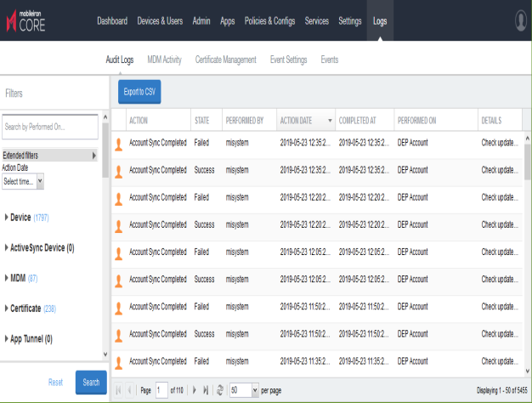Go to previous page arrow

point(129,389)
